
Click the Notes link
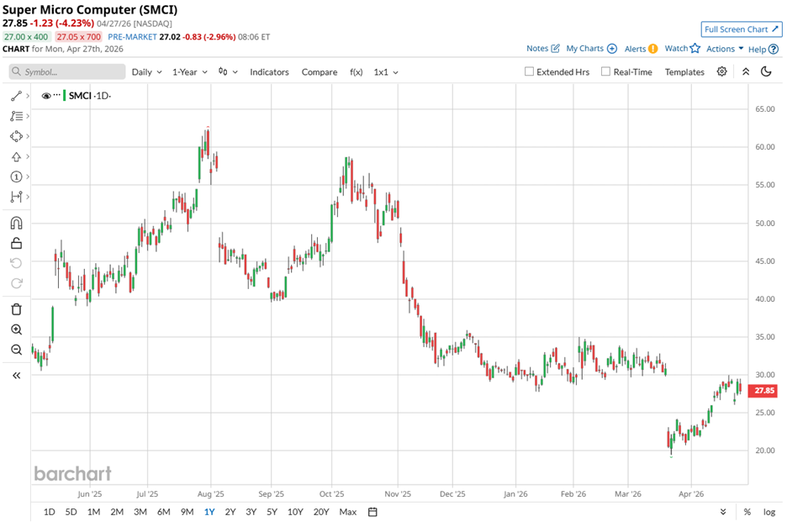click(x=537, y=48)
